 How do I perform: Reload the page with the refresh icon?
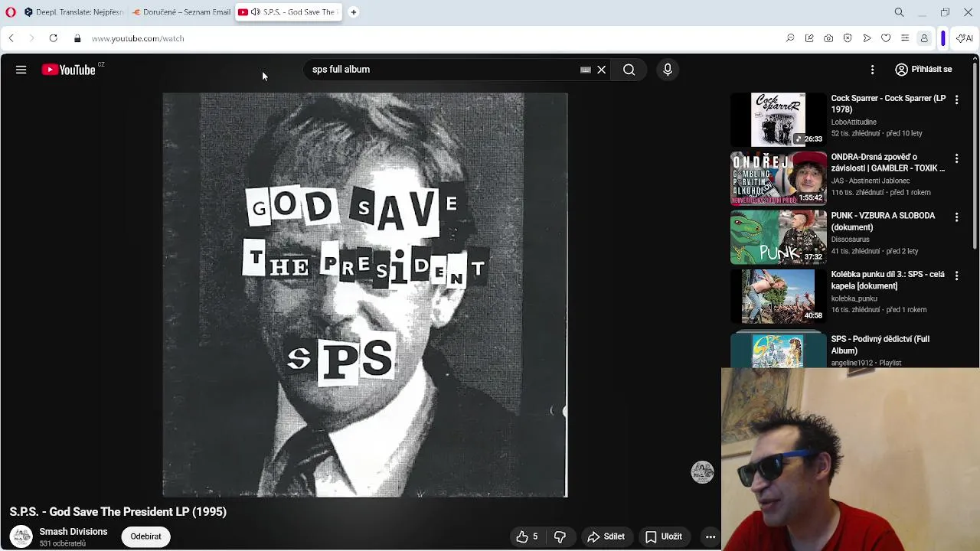click(x=53, y=38)
